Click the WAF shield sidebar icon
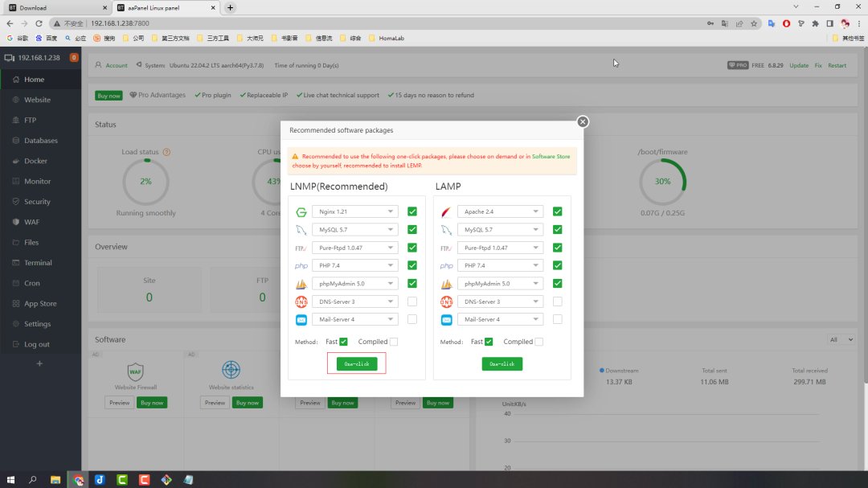 [15, 222]
